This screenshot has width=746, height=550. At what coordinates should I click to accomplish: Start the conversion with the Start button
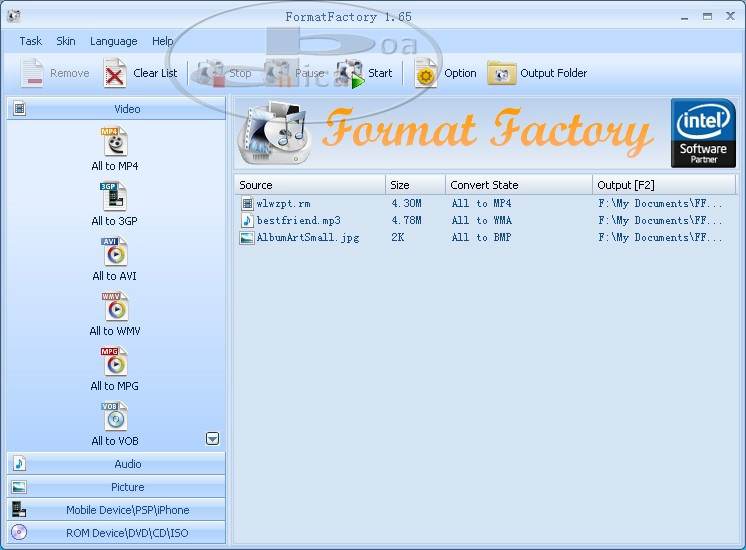[x=365, y=73]
